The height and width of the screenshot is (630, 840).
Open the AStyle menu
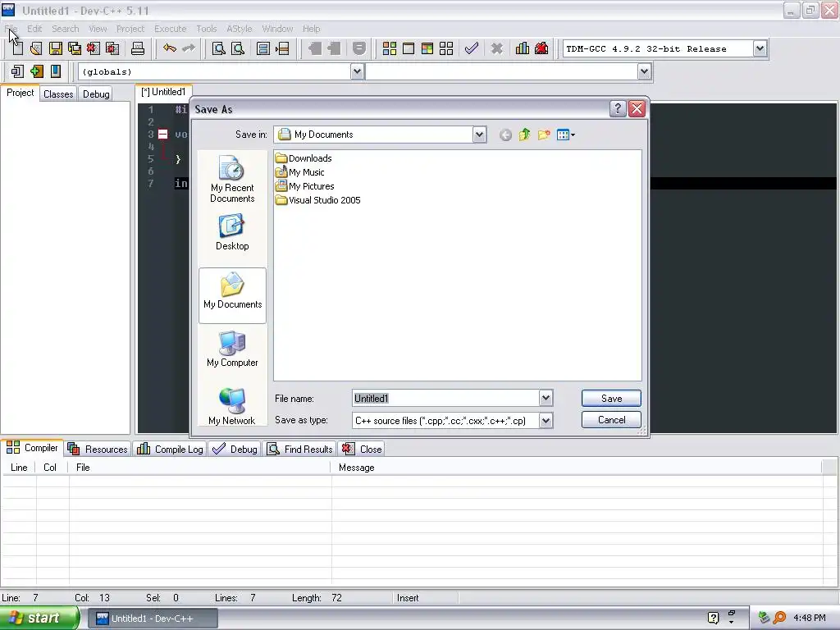(x=239, y=29)
